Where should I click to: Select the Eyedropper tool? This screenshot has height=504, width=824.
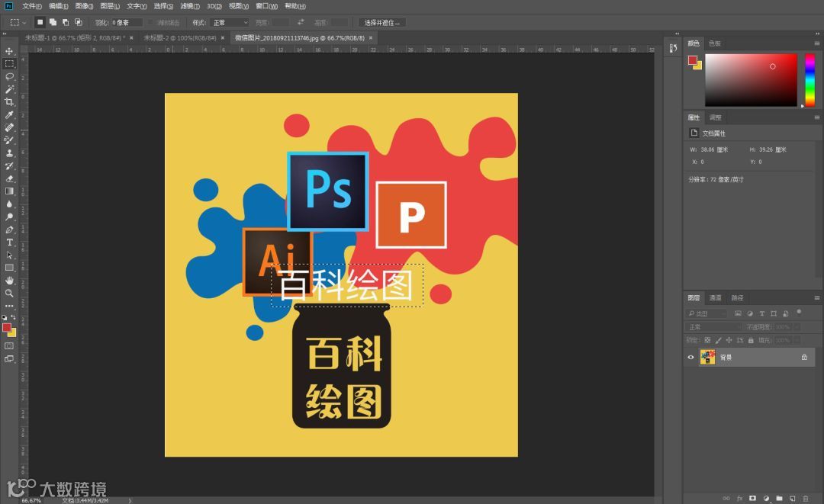(x=9, y=115)
